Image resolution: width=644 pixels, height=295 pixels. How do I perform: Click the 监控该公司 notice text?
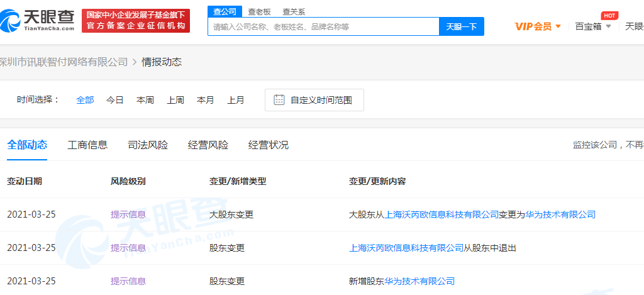point(608,145)
